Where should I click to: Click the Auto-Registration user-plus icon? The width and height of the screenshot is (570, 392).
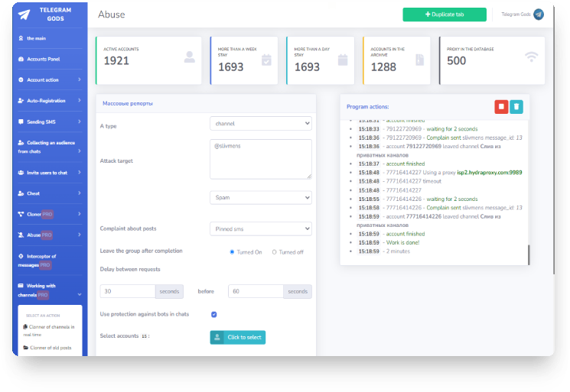(x=21, y=101)
